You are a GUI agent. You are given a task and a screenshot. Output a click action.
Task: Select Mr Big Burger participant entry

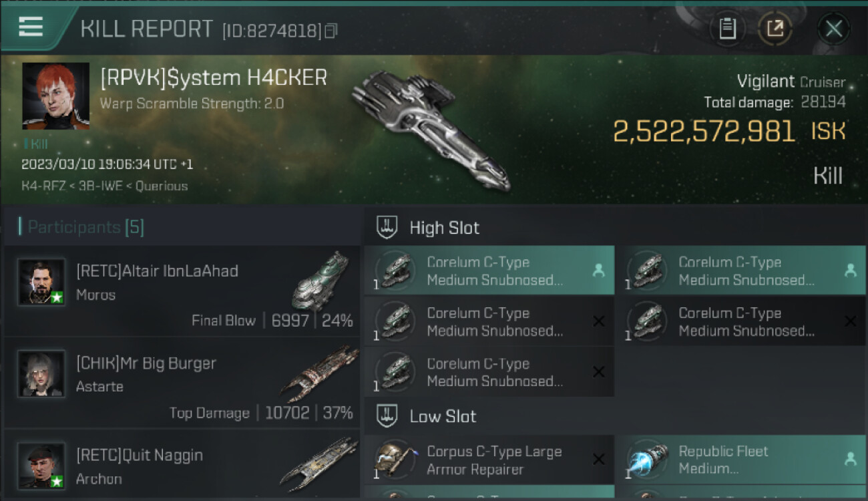point(182,383)
